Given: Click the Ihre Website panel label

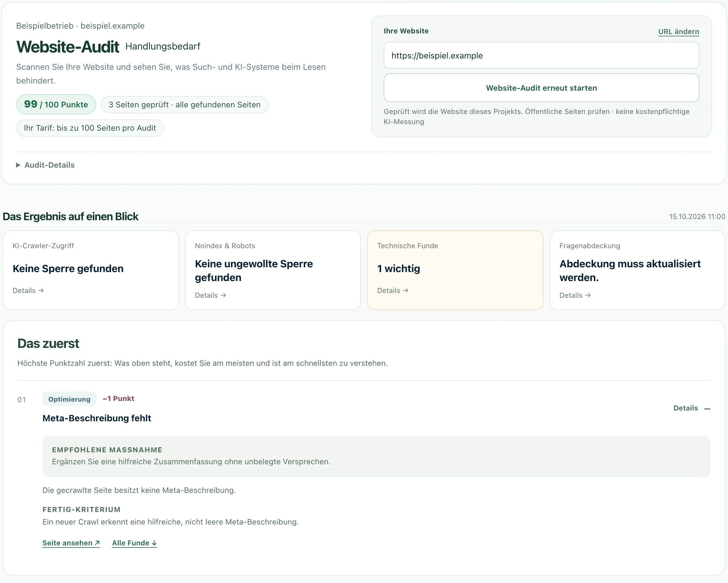Looking at the screenshot, I should (406, 31).
